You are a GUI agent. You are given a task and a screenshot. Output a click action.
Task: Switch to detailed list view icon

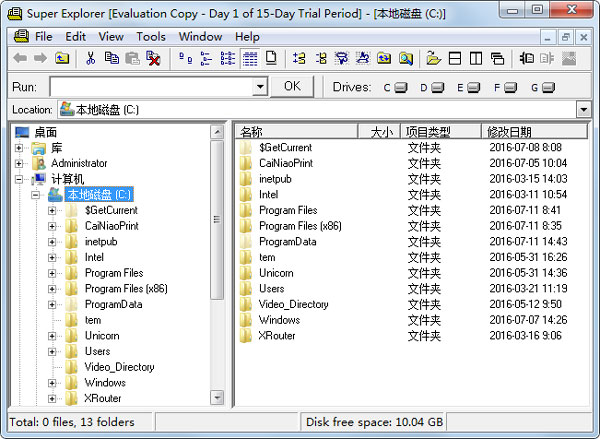click(228, 59)
